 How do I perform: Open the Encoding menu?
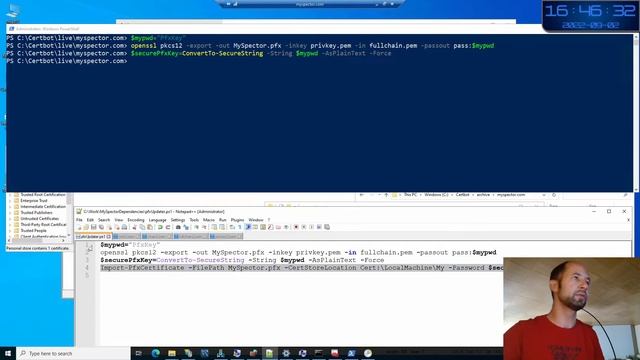[x=136, y=220]
